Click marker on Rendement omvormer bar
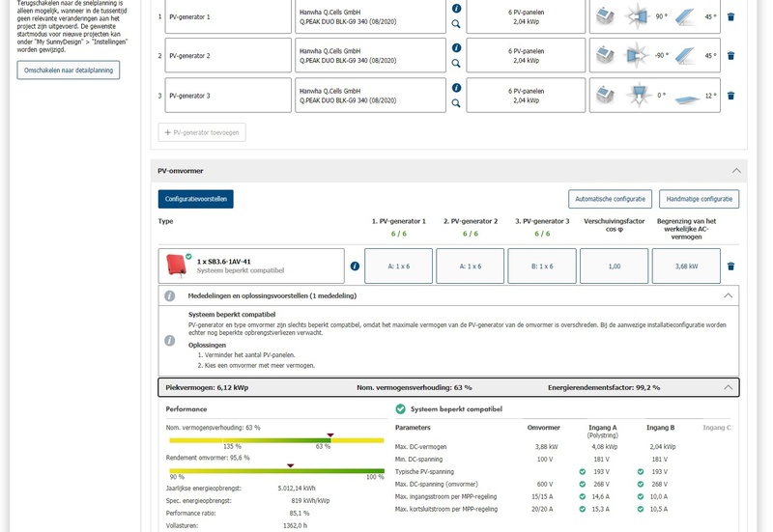 291,465
